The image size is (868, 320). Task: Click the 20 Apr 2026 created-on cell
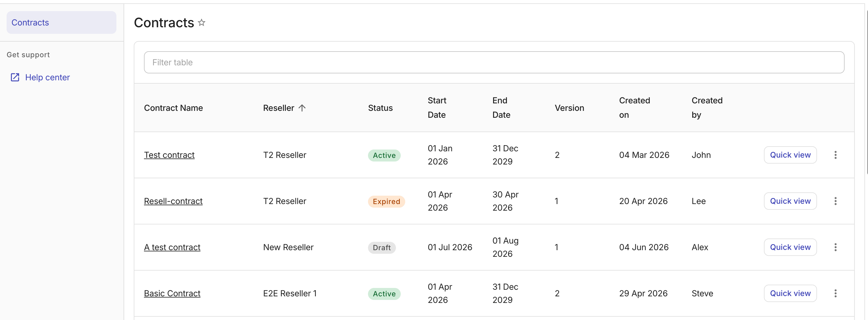click(643, 201)
